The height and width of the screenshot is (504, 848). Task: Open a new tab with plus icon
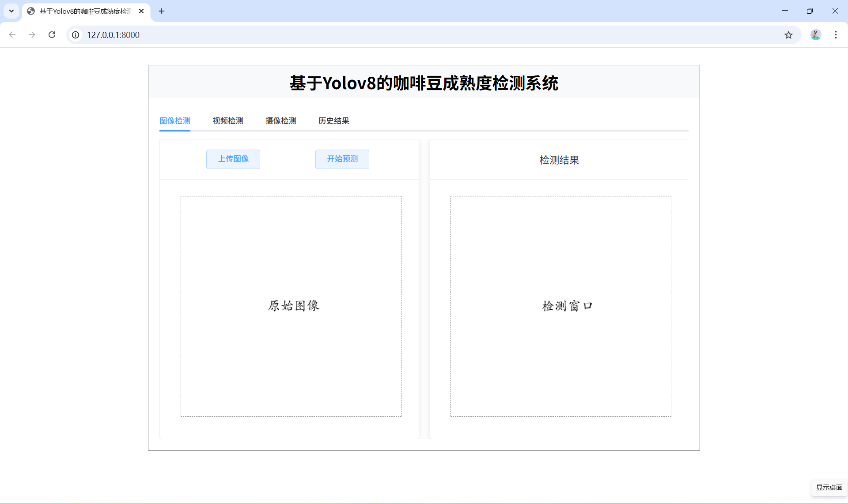(162, 11)
